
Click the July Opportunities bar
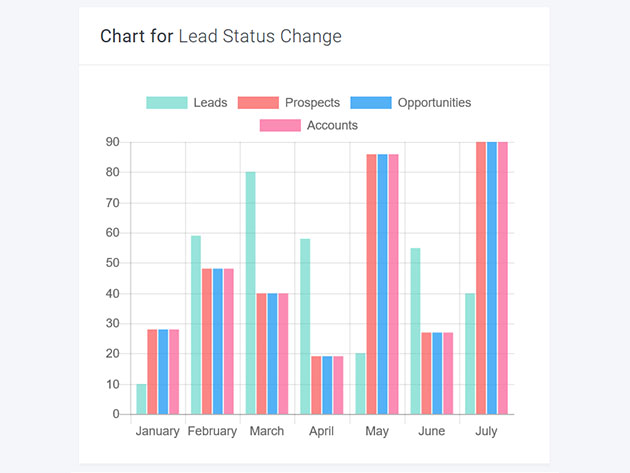[x=492, y=278]
